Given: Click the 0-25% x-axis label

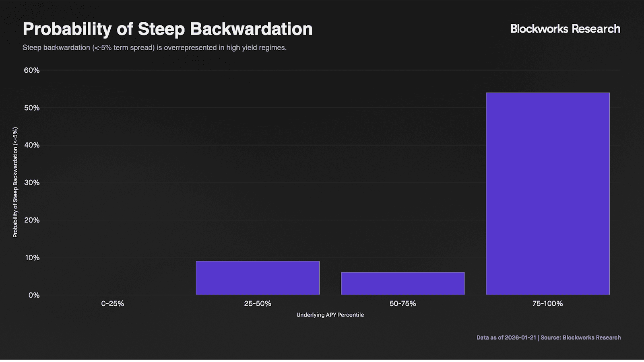Looking at the screenshot, I should [113, 304].
